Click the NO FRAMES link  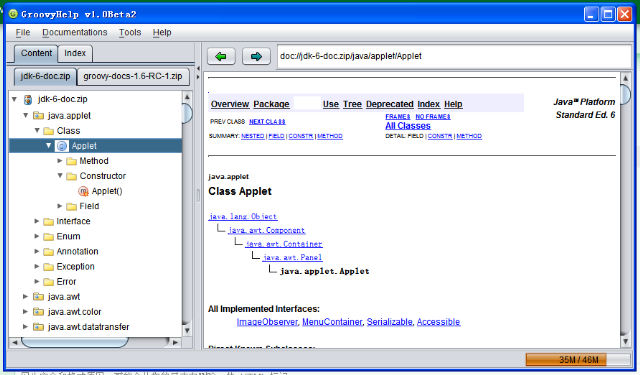click(x=433, y=117)
